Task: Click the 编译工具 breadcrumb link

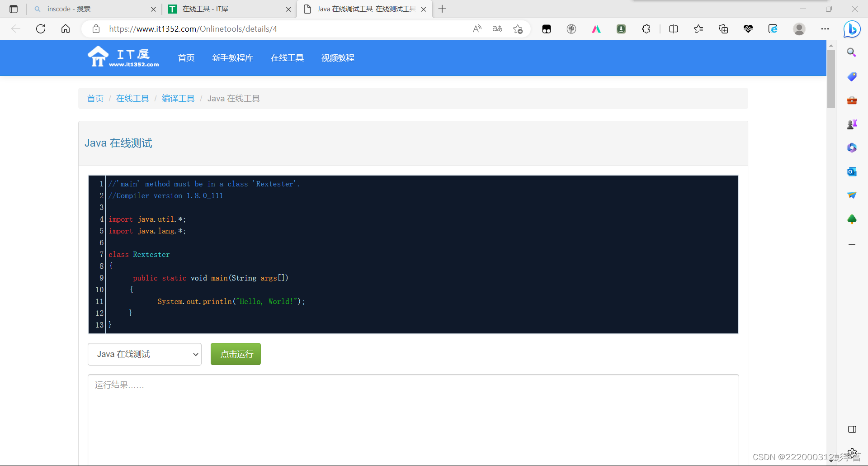Action: (178, 99)
